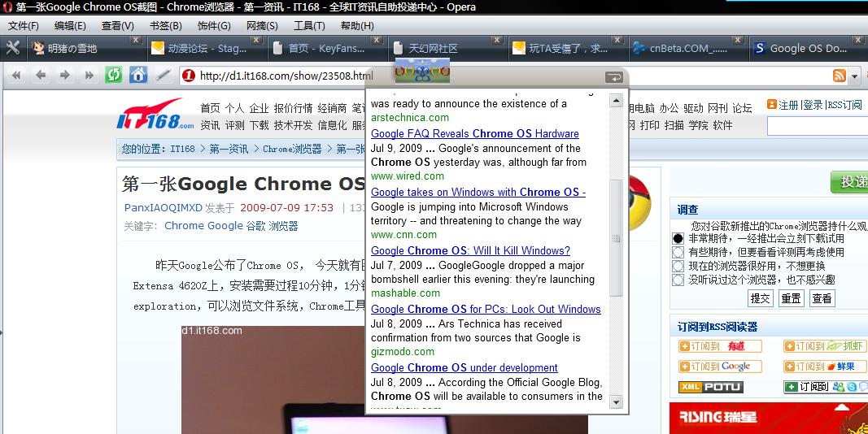Open the 工具(T) menu
This screenshot has height=434, width=868.
[x=309, y=26]
